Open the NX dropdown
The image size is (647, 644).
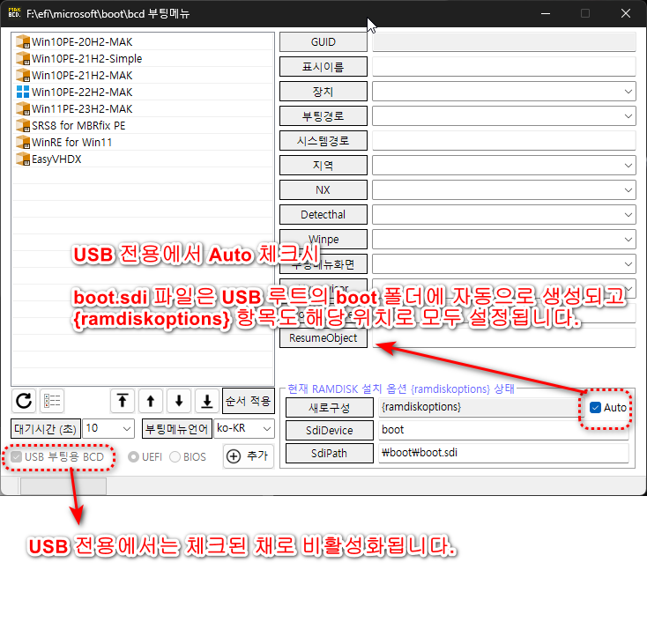(x=504, y=190)
